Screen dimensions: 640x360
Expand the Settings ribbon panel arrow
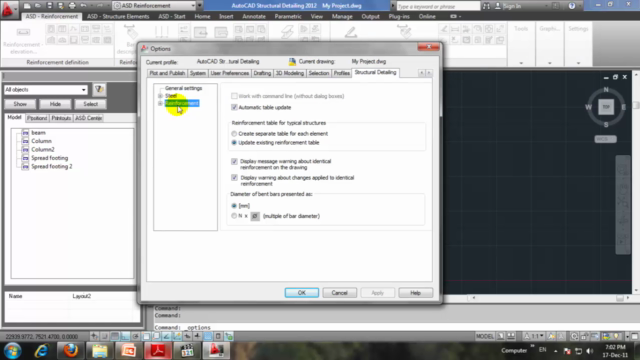click(x=578, y=63)
